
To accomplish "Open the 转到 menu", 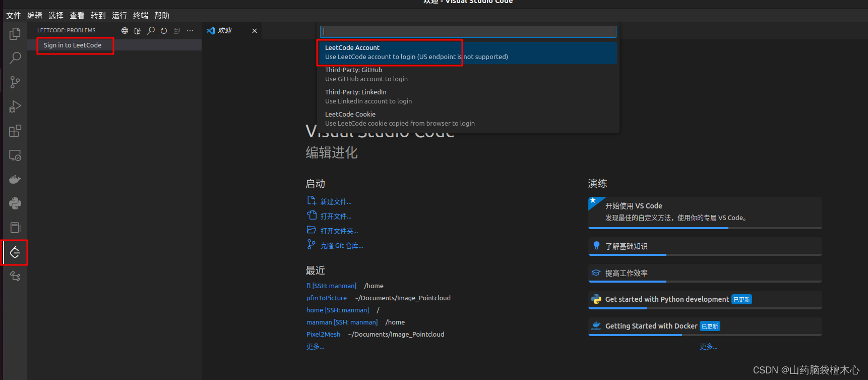I will click(98, 16).
